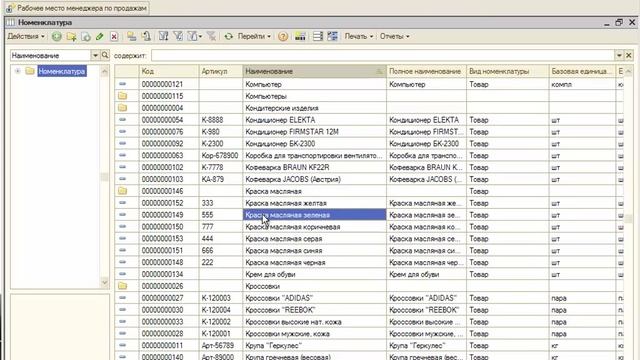
Task: Click the folder icon of row Кондитерские изделия
Action: (x=122, y=108)
